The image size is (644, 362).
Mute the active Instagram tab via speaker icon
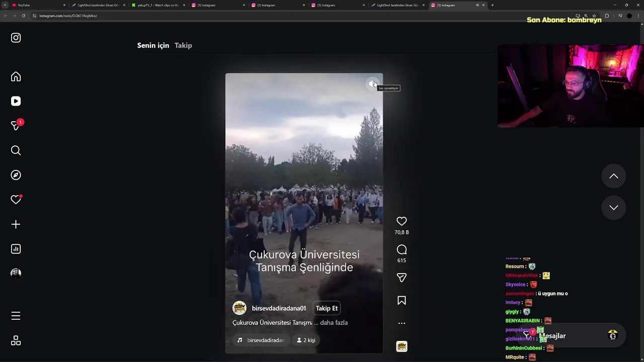[x=477, y=5]
